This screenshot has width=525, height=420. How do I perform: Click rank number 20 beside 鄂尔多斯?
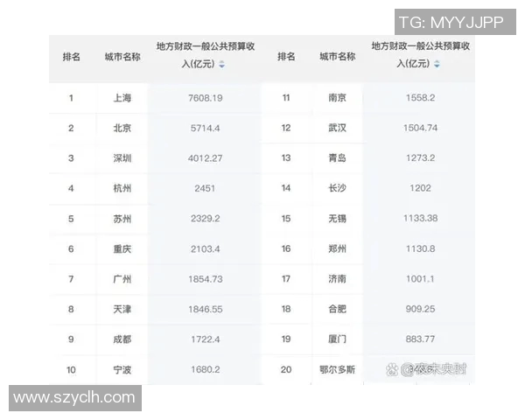286,370
